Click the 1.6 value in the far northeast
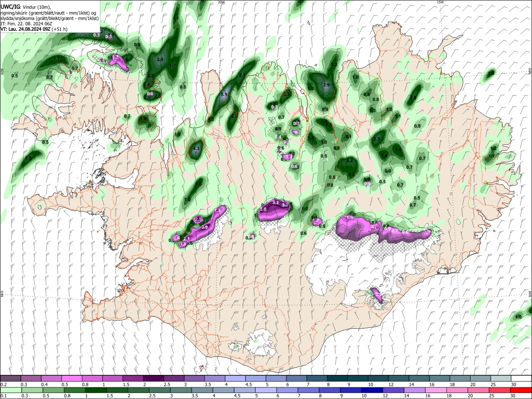Viewport: 532px width, 399px height. tap(491, 73)
